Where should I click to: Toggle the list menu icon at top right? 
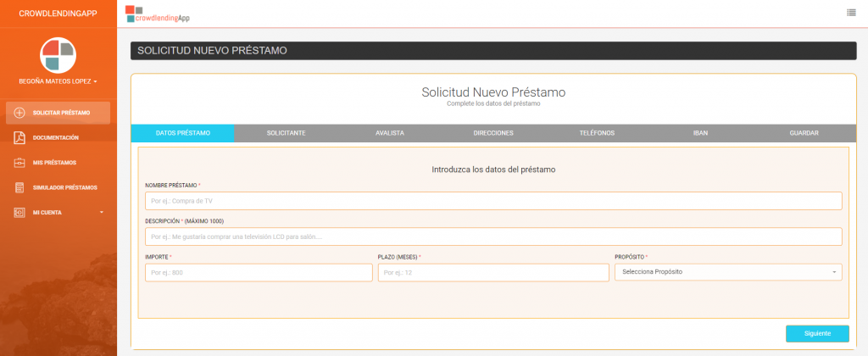[x=851, y=13]
